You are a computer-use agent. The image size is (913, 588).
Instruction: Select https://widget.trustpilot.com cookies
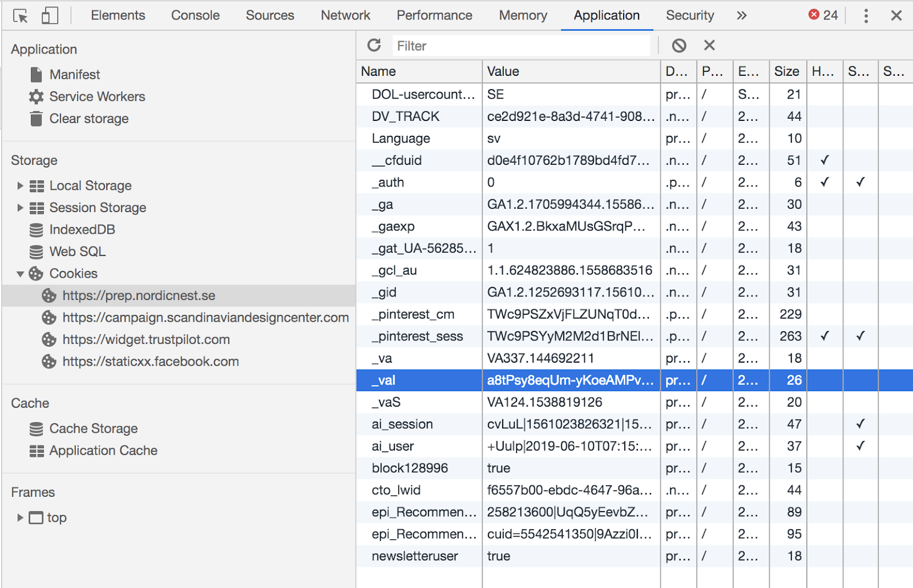tap(146, 339)
